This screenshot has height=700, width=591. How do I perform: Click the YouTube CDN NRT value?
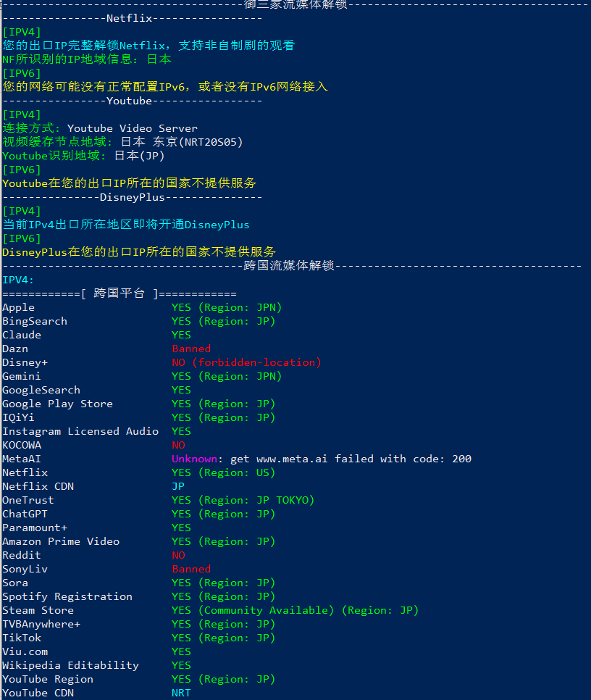click(x=181, y=693)
